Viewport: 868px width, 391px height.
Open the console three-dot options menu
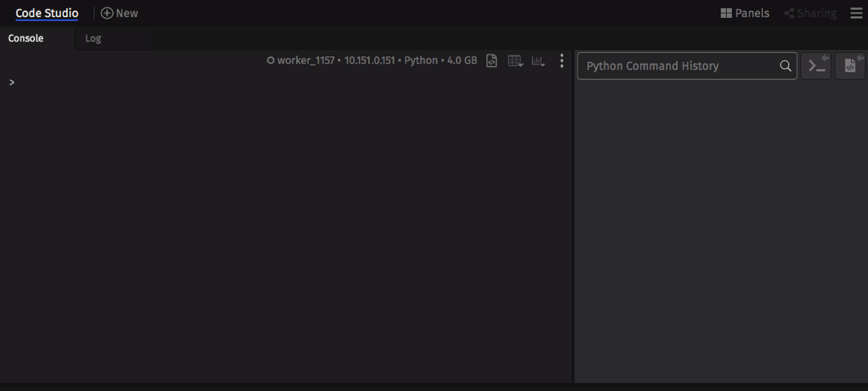pyautogui.click(x=561, y=61)
